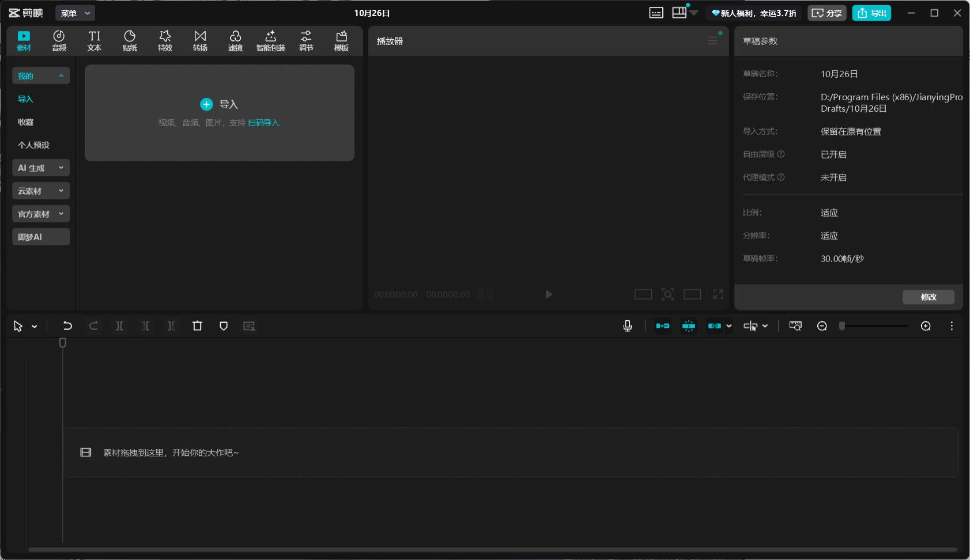Screen dimensions: 970x560
Task: Click the timeline zoom-in magnifier icon
Action: (926, 326)
